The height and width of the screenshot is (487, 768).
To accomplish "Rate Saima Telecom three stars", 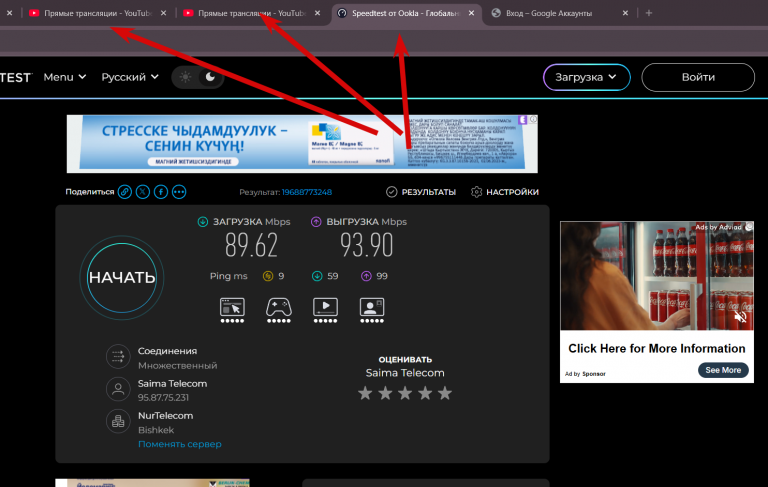I will tap(405, 393).
